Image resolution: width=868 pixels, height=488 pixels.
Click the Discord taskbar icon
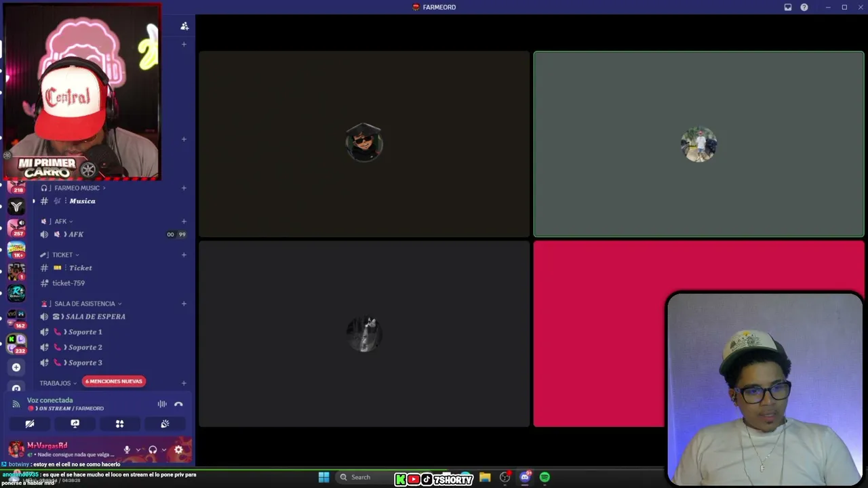click(525, 477)
